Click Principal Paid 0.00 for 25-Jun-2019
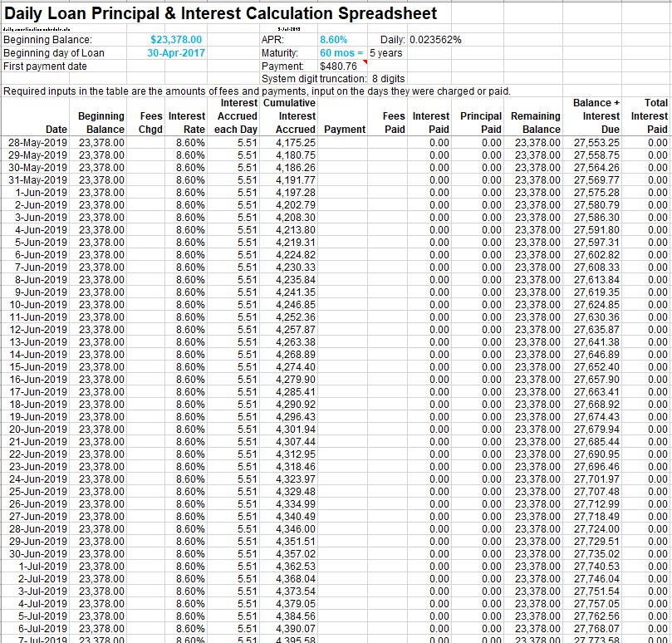The image size is (672, 643). (491, 491)
